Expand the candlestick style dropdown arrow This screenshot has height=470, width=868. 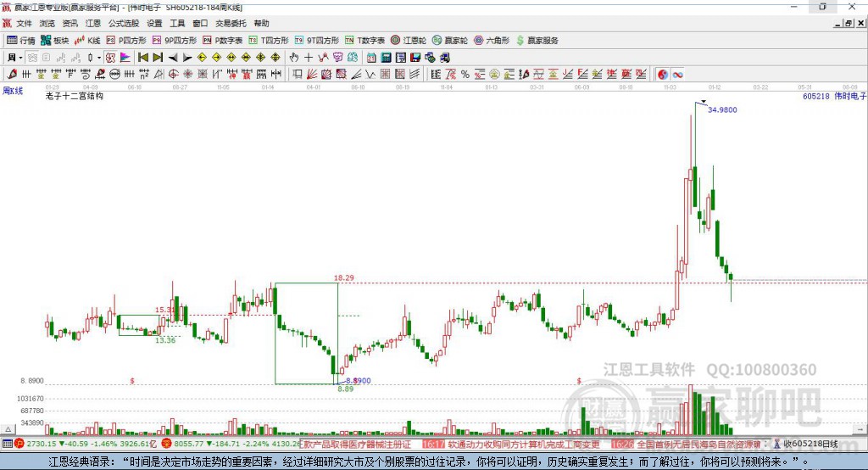pyautogui.click(x=99, y=58)
